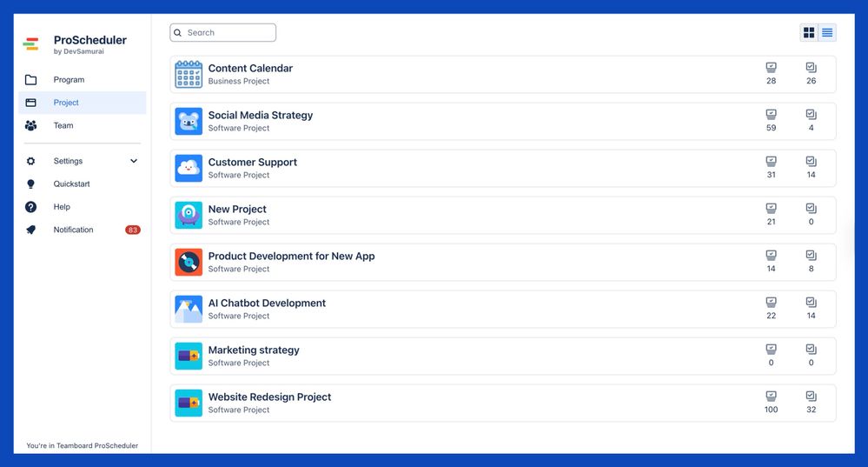Click the Website Redesign Project avatar

click(189, 404)
